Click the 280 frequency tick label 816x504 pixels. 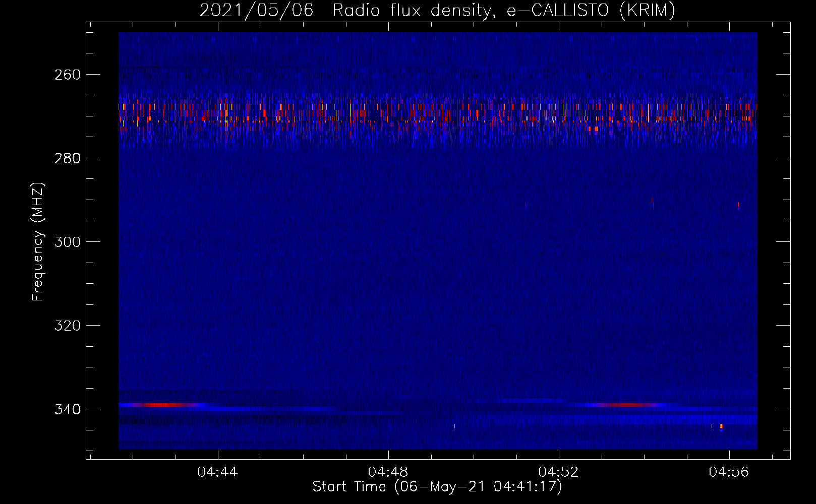[68, 158]
